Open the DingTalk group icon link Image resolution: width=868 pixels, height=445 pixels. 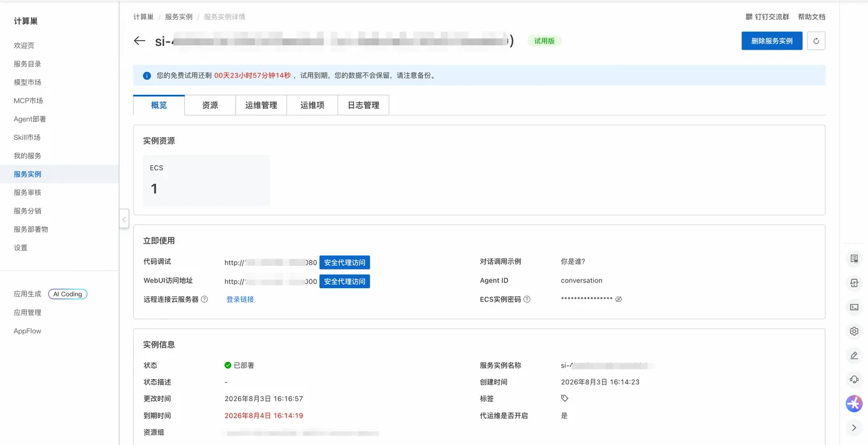pyautogui.click(x=749, y=17)
